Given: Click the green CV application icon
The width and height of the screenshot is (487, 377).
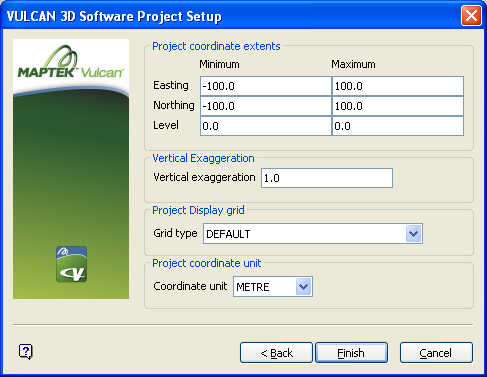Looking at the screenshot, I should (72, 264).
